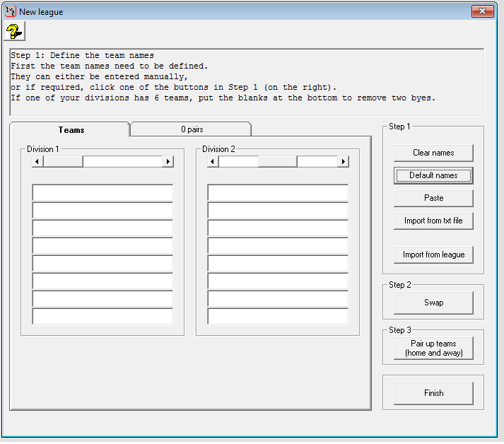Click Division 2 scrollbar right arrow
Screen dimensions: 504x444
[343, 161]
